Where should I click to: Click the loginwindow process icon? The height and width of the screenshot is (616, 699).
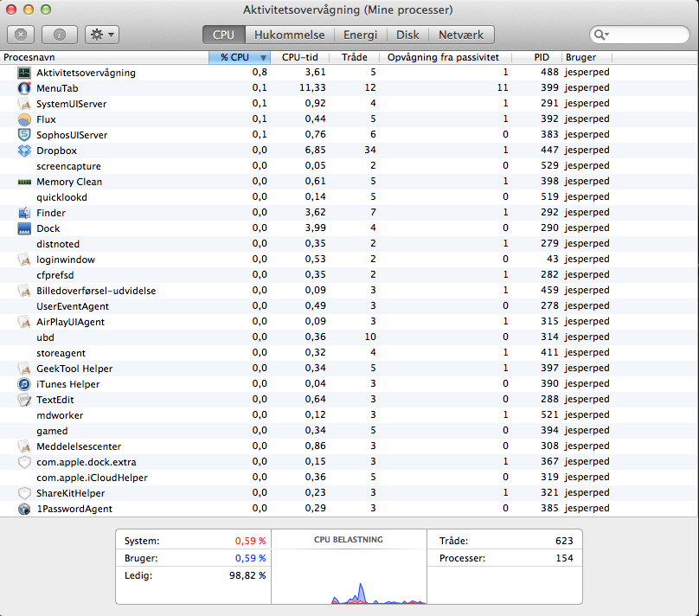[x=24, y=260]
